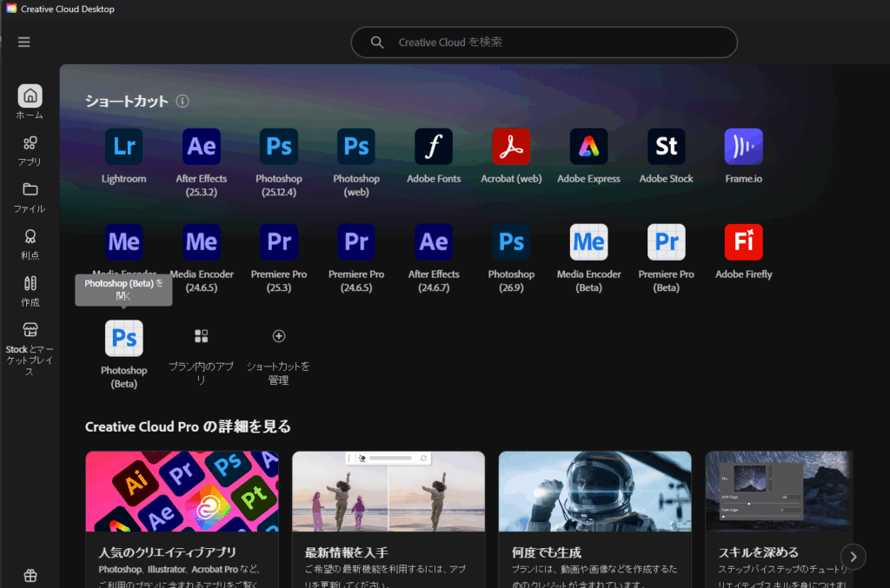
Task: Open manage shortcuts (ショートカットを管理)
Action: point(279,356)
